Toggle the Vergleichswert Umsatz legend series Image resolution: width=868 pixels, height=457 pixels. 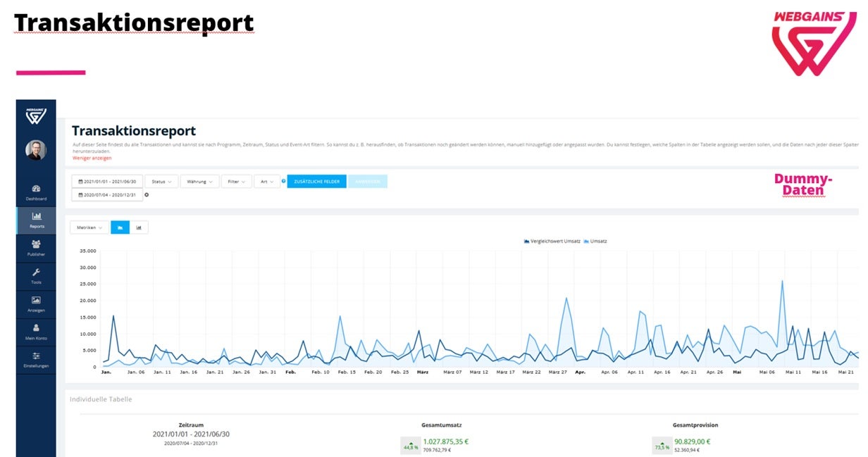click(x=552, y=241)
